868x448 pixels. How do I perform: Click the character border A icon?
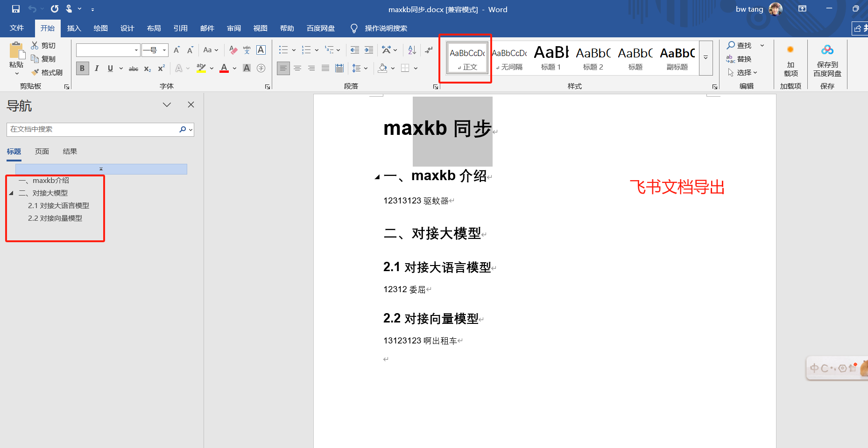(261, 50)
